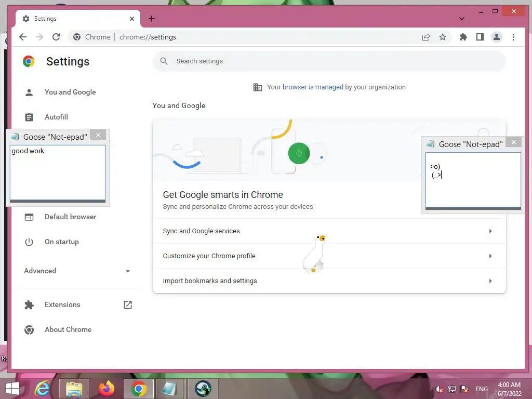Open the tab search chevron in the title bar

461,19
